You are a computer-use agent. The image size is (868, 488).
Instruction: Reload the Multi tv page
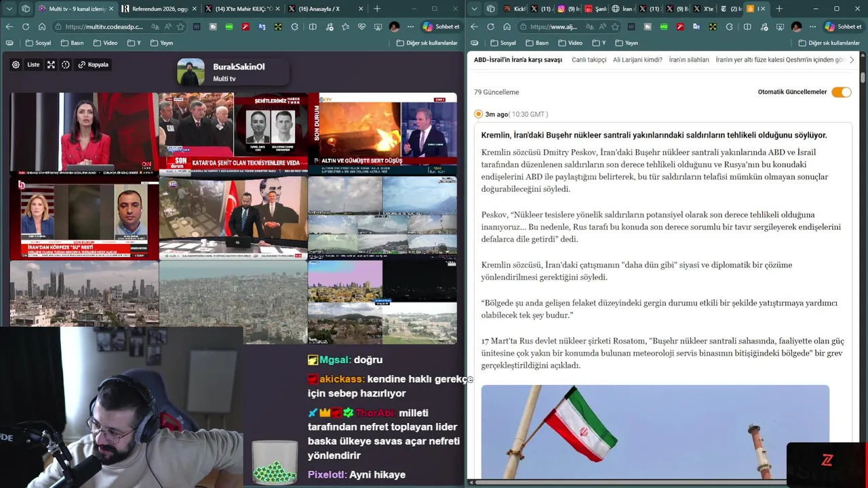click(25, 26)
